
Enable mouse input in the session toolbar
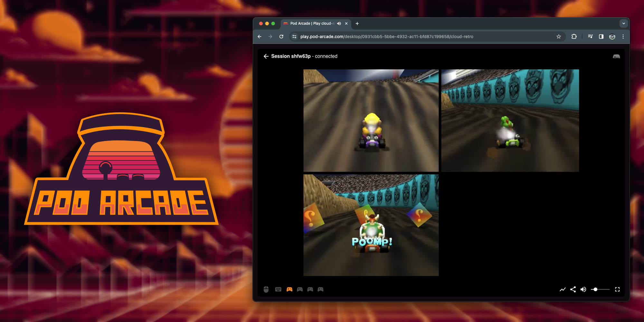coord(266,289)
